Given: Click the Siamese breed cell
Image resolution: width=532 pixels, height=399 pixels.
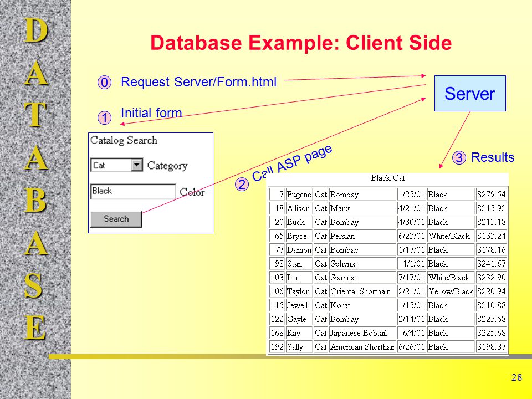Looking at the screenshot, I should [x=362, y=278].
